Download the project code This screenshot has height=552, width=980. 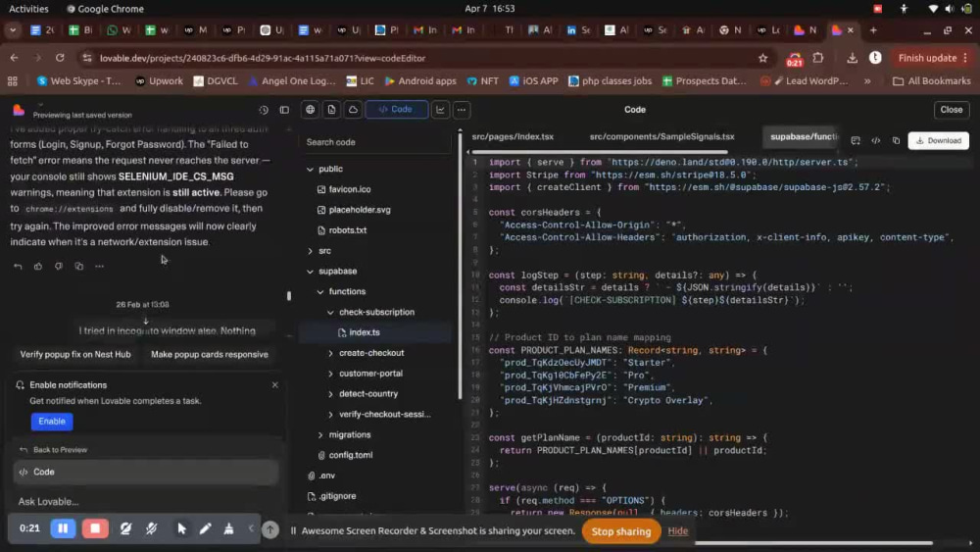pyautogui.click(x=939, y=140)
